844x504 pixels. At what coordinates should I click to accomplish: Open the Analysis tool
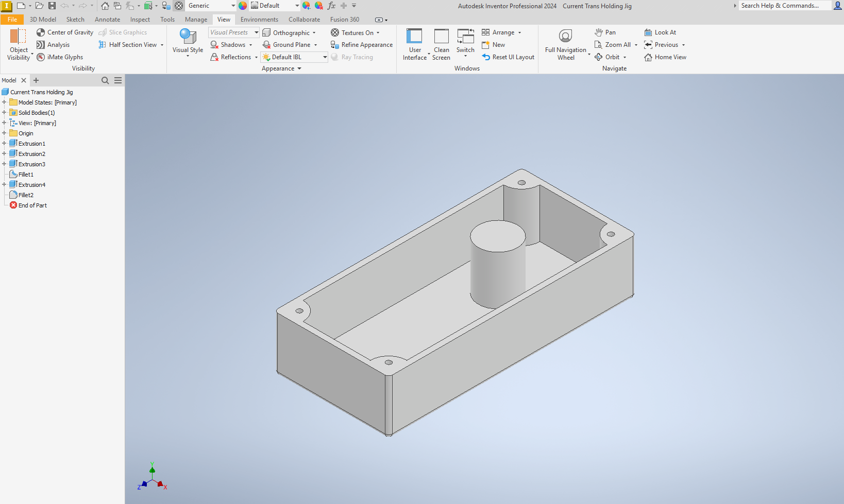(x=53, y=45)
